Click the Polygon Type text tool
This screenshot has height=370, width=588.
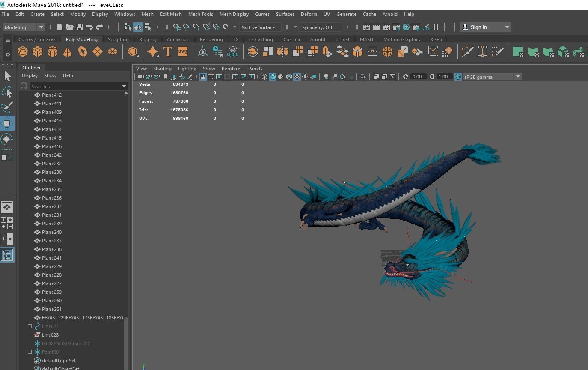coord(168,52)
